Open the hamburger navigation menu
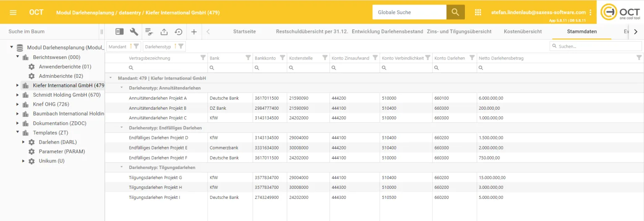 (13, 13)
